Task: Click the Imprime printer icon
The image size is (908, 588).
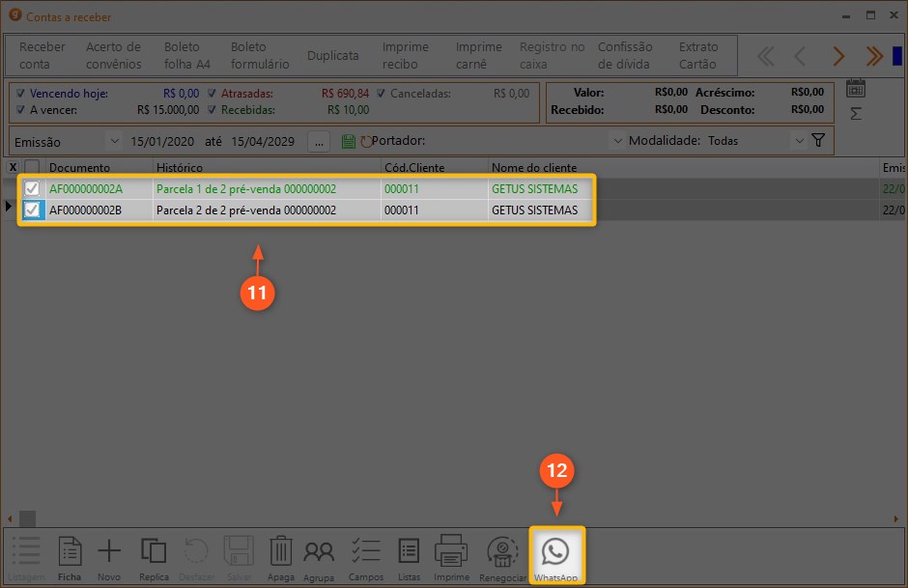Action: tap(451, 558)
